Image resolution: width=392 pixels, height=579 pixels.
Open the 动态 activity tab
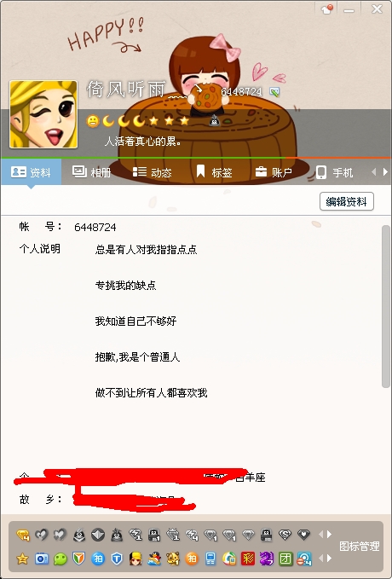(x=152, y=172)
